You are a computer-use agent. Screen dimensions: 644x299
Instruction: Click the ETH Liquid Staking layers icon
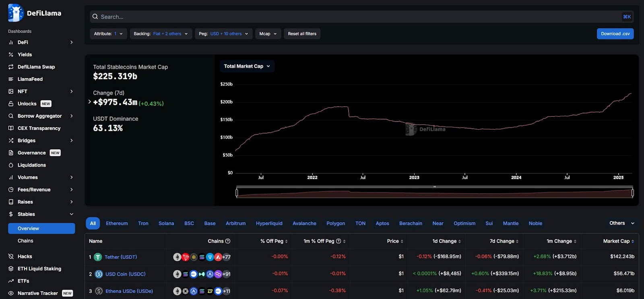point(11,269)
